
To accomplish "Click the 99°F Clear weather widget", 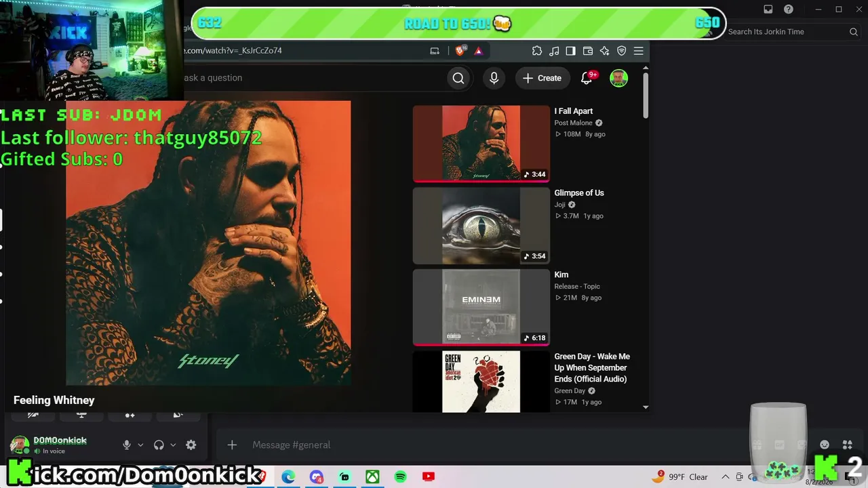I will tap(679, 476).
